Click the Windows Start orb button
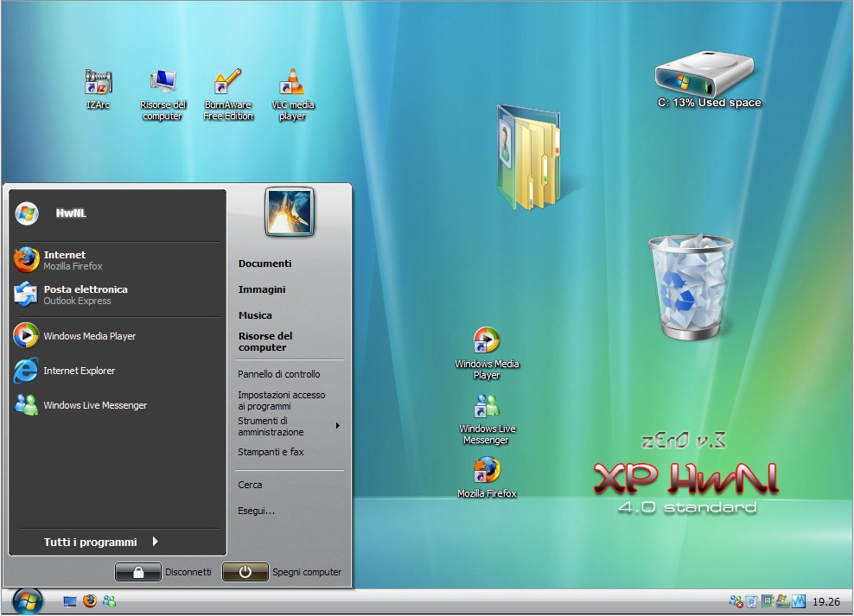This screenshot has width=854, height=616. click(x=28, y=601)
